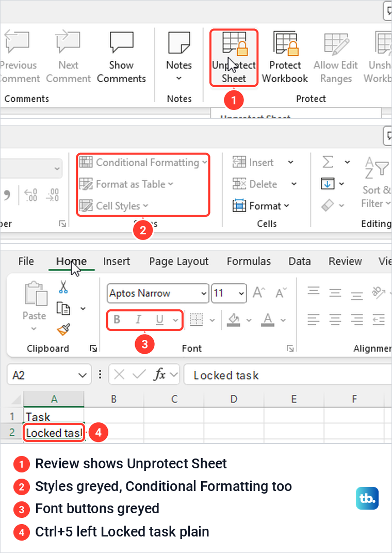Expand the AutoSum dropdown arrow
This screenshot has height=553, width=392.
click(347, 163)
